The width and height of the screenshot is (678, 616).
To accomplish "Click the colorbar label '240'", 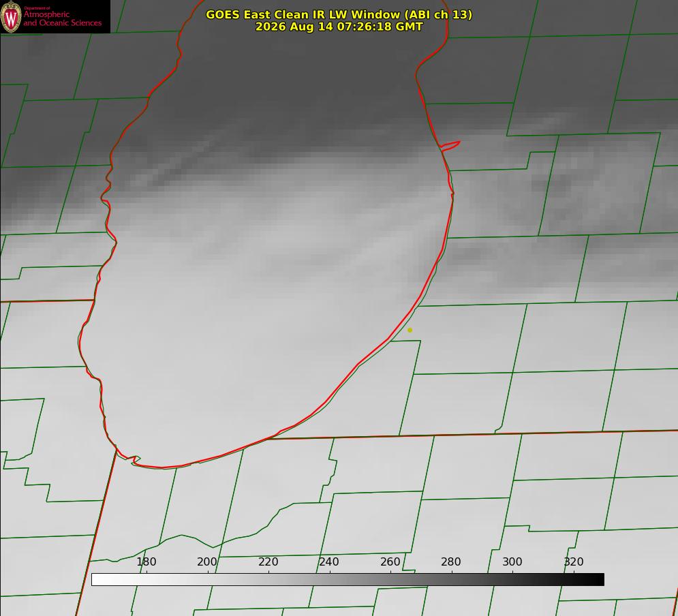I will click(329, 561).
